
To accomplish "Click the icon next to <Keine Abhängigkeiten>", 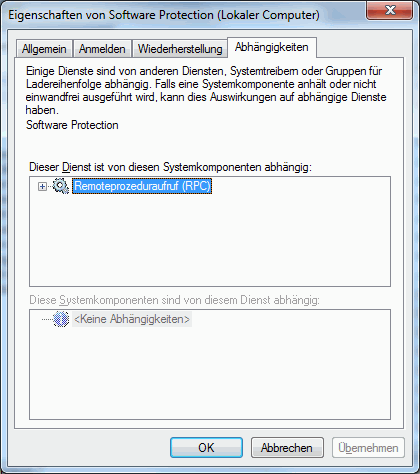I will (61, 319).
